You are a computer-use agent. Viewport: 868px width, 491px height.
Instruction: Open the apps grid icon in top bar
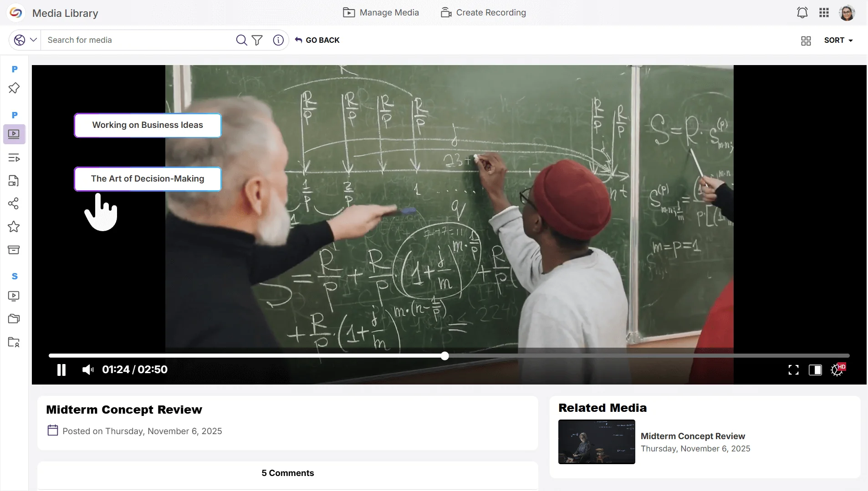824,12
